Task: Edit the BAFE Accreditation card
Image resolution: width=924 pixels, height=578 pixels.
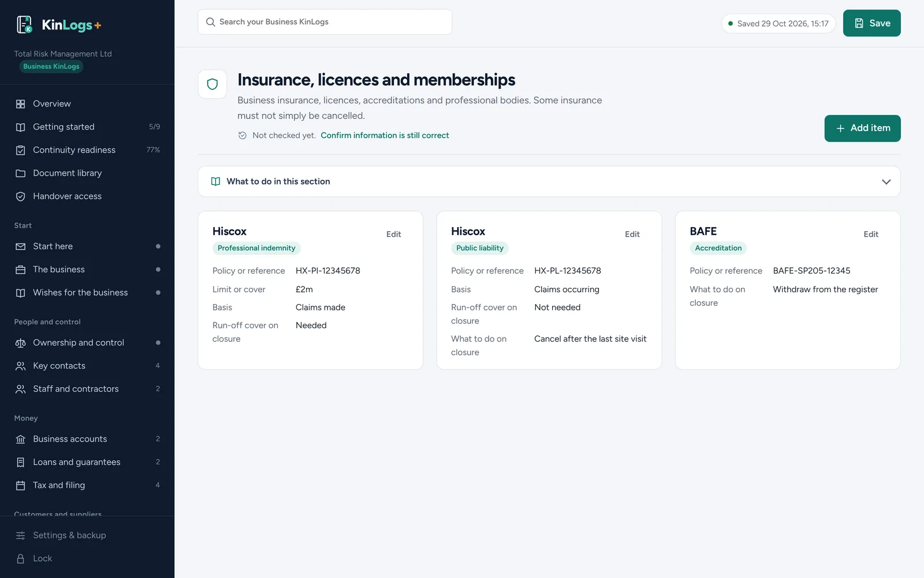Action: [871, 234]
